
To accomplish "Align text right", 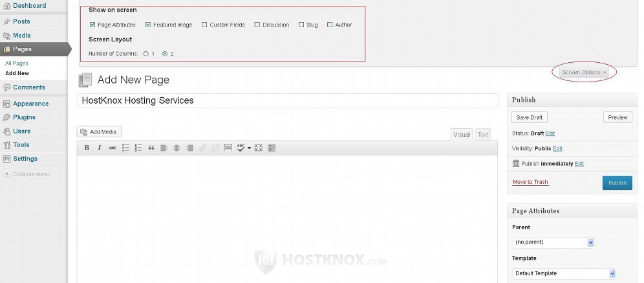I will point(189,148).
